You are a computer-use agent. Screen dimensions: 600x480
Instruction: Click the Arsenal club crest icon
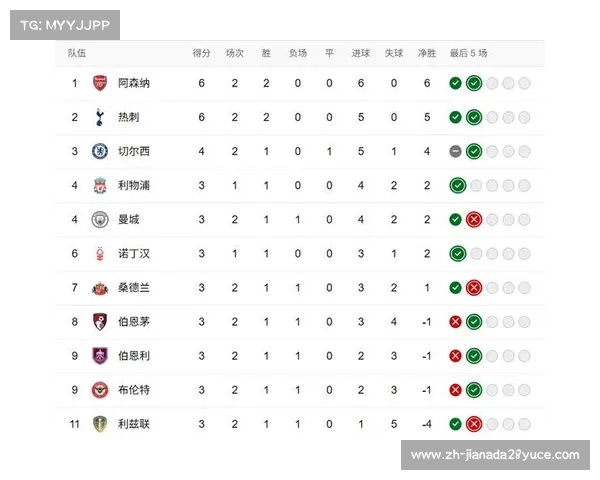tap(99, 83)
